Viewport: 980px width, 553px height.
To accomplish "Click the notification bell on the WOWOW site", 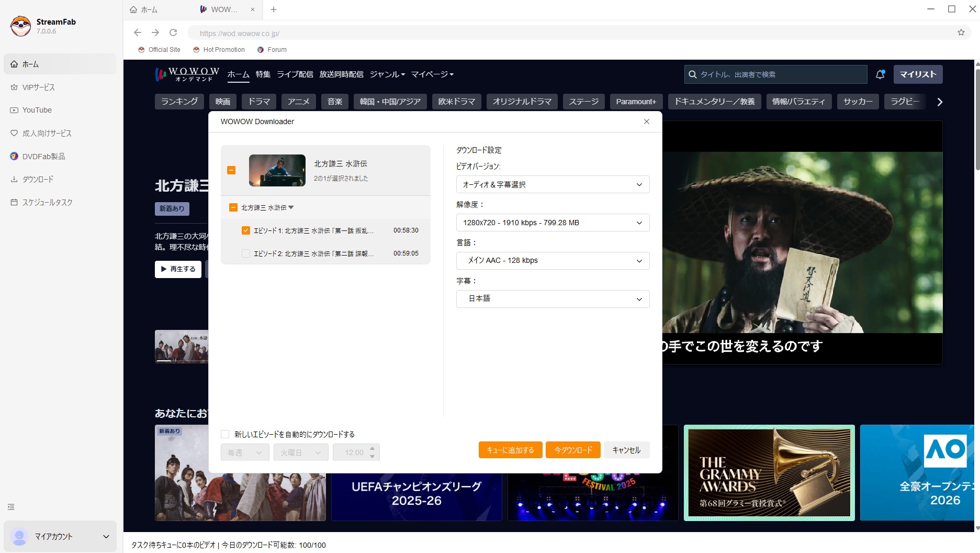I will (x=880, y=74).
